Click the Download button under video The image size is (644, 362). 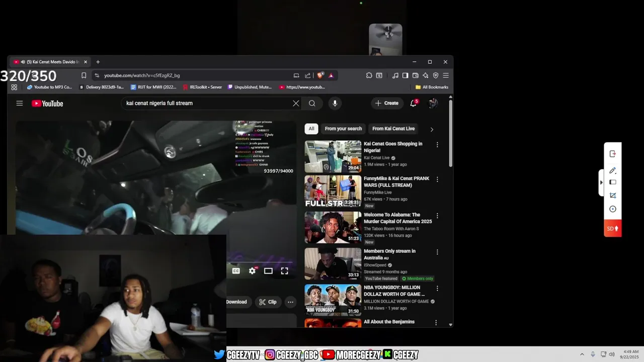pos(236,302)
